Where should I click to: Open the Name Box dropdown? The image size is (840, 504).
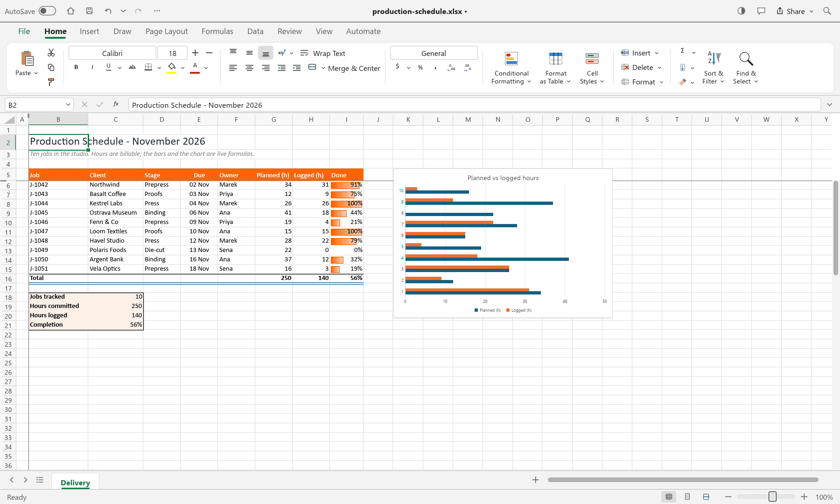click(x=68, y=105)
